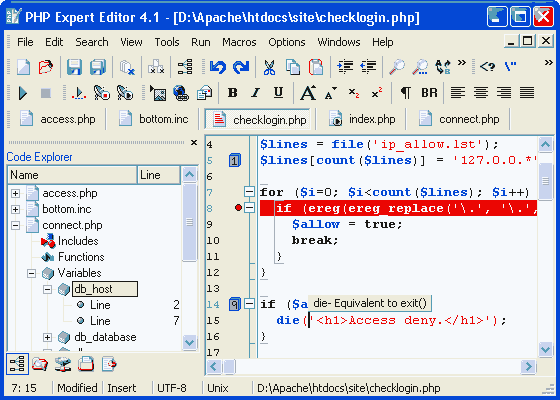
Task: Switch to index.php tab
Action: (x=362, y=119)
